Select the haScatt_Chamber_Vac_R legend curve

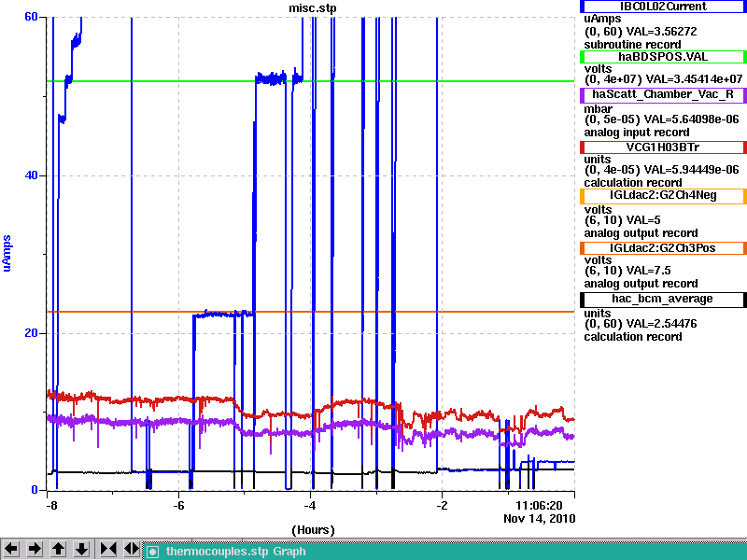(x=663, y=94)
